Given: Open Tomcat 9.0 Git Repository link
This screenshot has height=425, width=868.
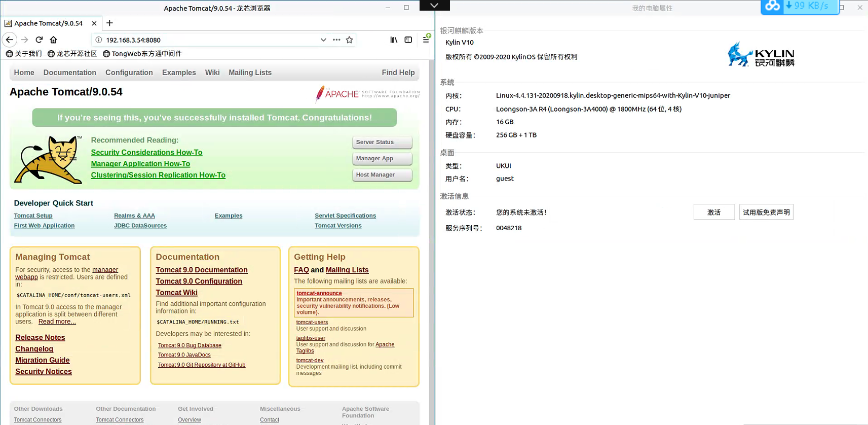Looking at the screenshot, I should click(202, 365).
